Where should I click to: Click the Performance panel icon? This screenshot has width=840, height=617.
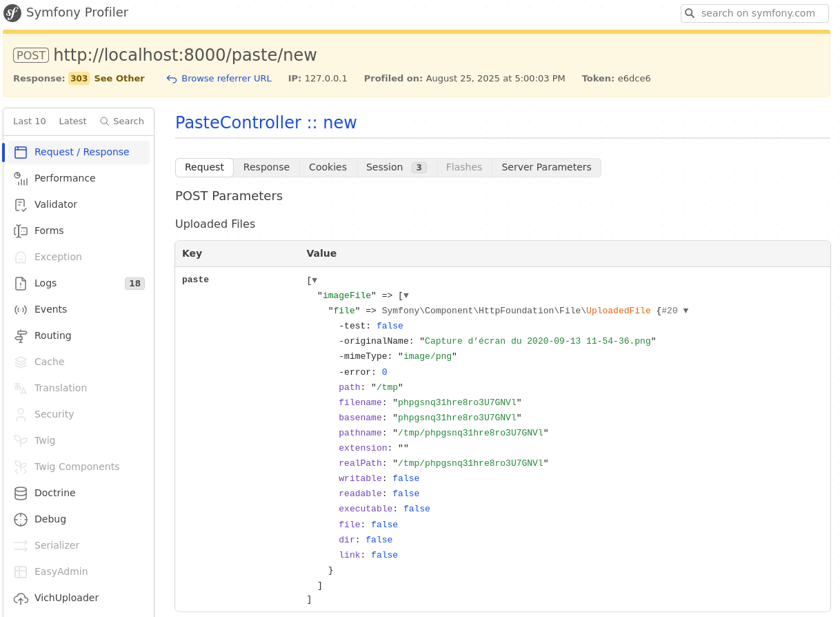click(x=21, y=179)
